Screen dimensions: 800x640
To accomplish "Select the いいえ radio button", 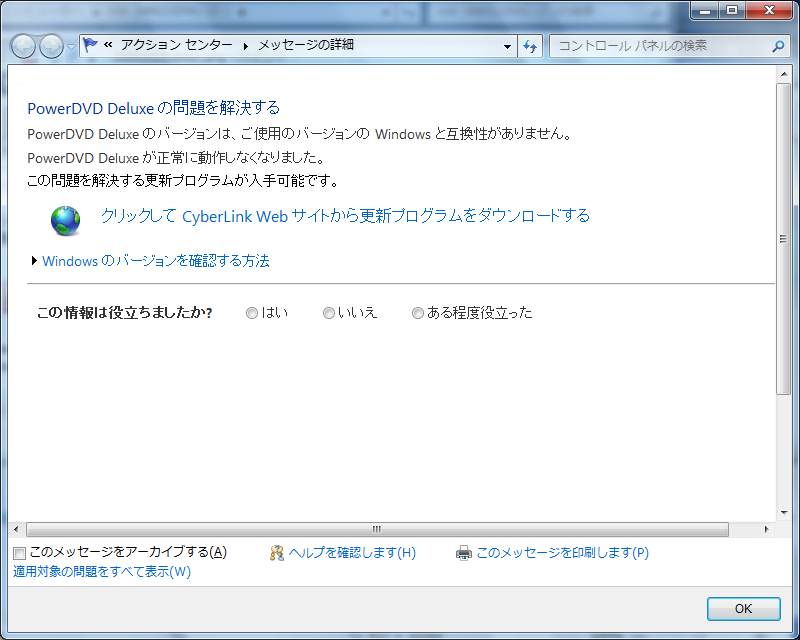I will point(329,313).
